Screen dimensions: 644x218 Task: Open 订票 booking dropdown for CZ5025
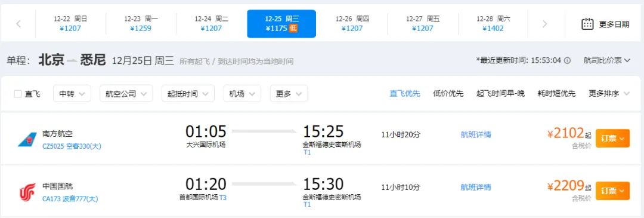point(612,138)
